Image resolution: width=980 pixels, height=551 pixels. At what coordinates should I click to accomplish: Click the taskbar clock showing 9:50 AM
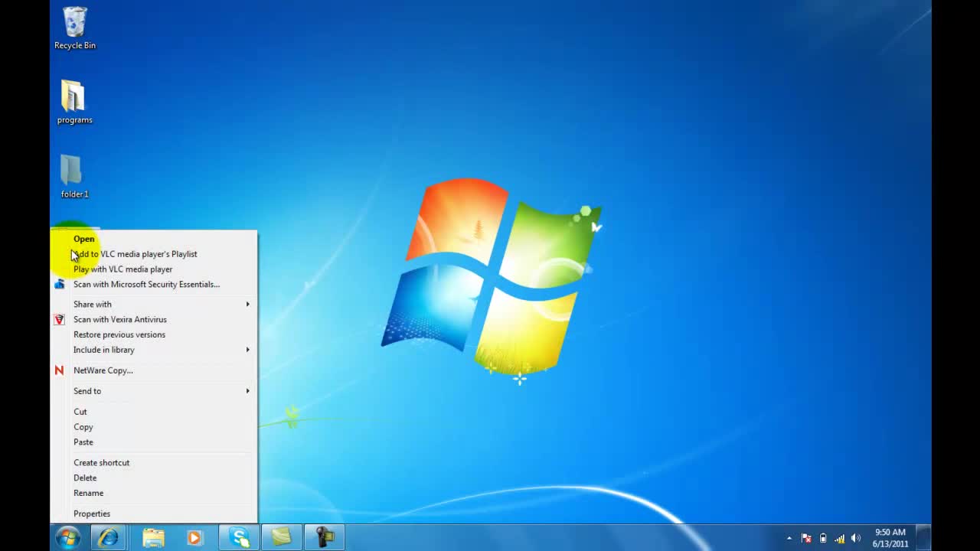(890, 538)
